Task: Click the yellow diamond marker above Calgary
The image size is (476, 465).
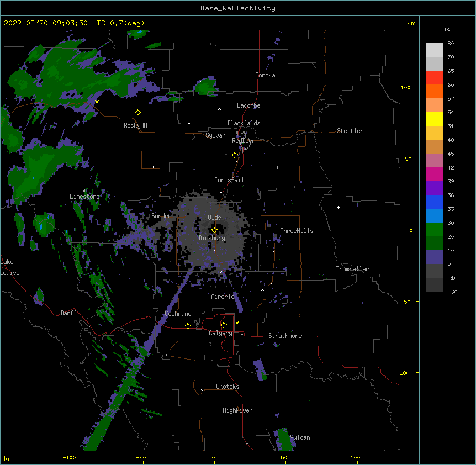Action: click(x=224, y=325)
